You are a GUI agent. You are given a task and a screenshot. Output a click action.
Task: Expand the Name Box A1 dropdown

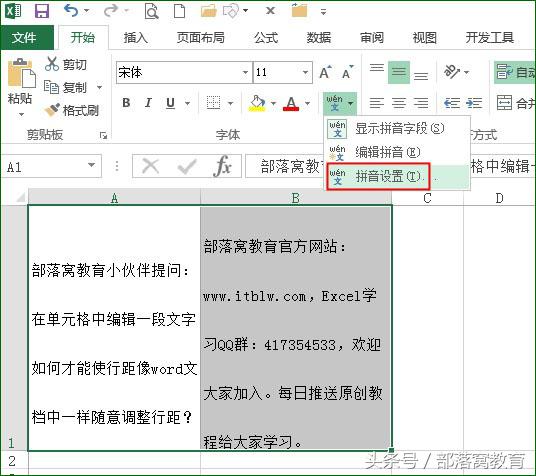(91, 166)
